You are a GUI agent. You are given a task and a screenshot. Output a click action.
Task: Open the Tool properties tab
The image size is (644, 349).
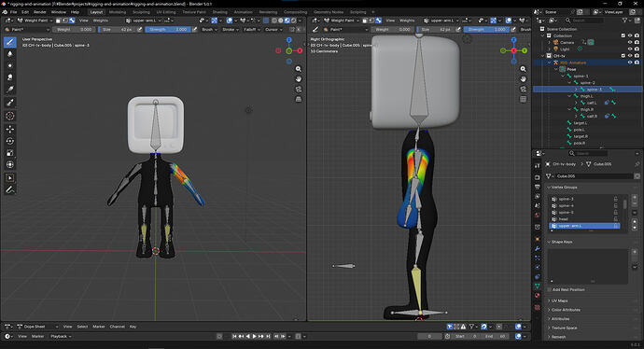click(x=538, y=165)
